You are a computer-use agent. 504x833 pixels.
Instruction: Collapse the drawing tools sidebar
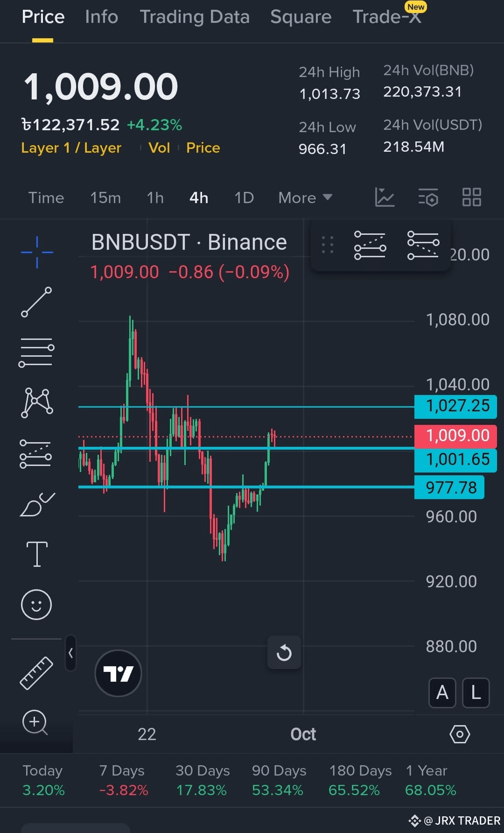coord(70,653)
